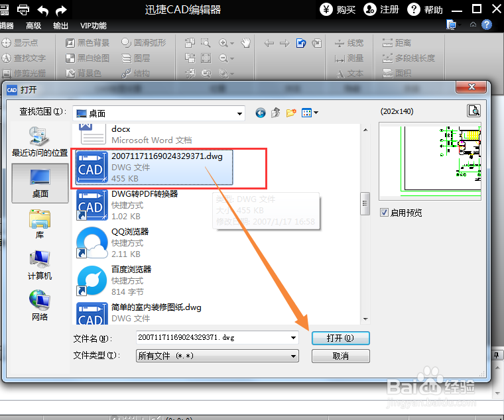Uncheck the 启用预览 checkbox

tap(384, 212)
